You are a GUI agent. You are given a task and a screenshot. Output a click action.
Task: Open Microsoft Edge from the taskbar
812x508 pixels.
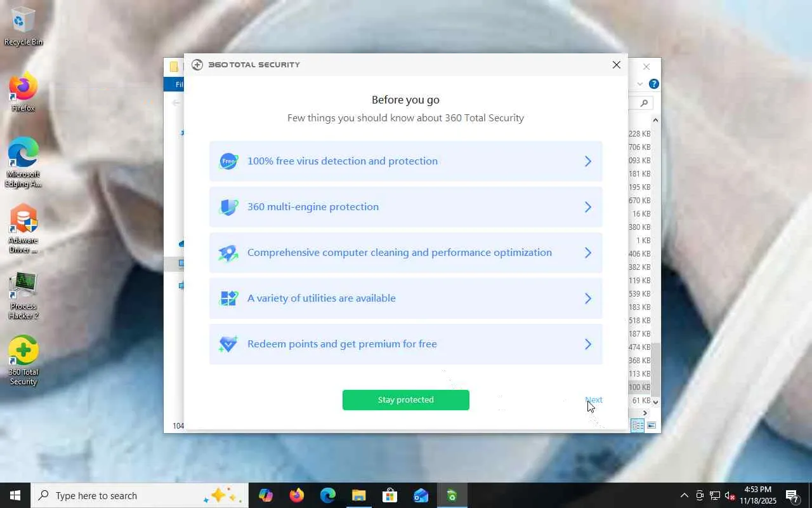328,495
